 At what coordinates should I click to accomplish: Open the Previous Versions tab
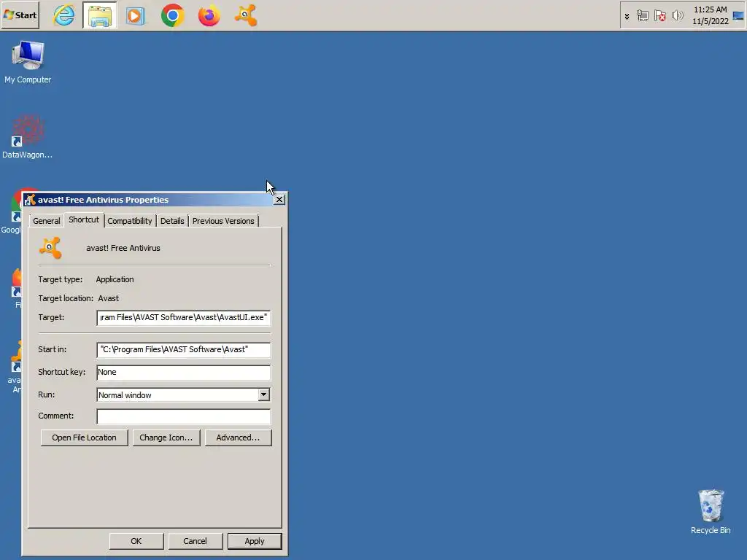223,221
